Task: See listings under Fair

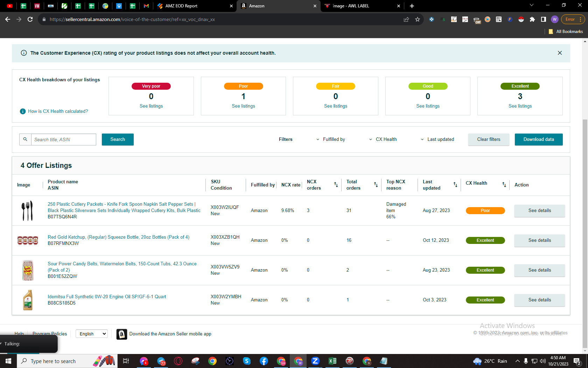Action: 336,106
